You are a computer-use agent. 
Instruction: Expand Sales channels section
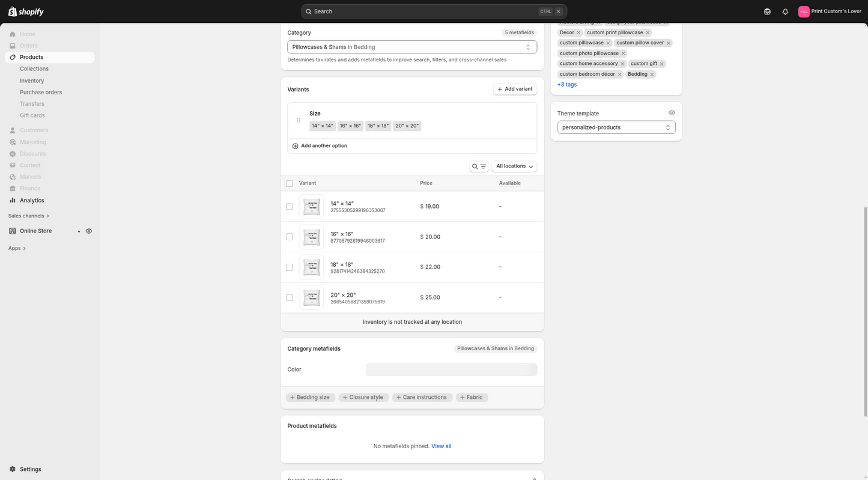(29, 216)
